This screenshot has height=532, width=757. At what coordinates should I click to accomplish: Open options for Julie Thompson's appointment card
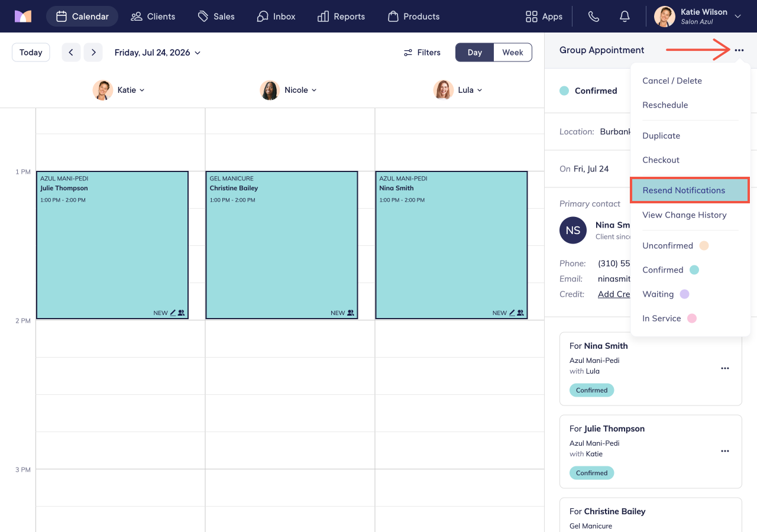click(725, 451)
